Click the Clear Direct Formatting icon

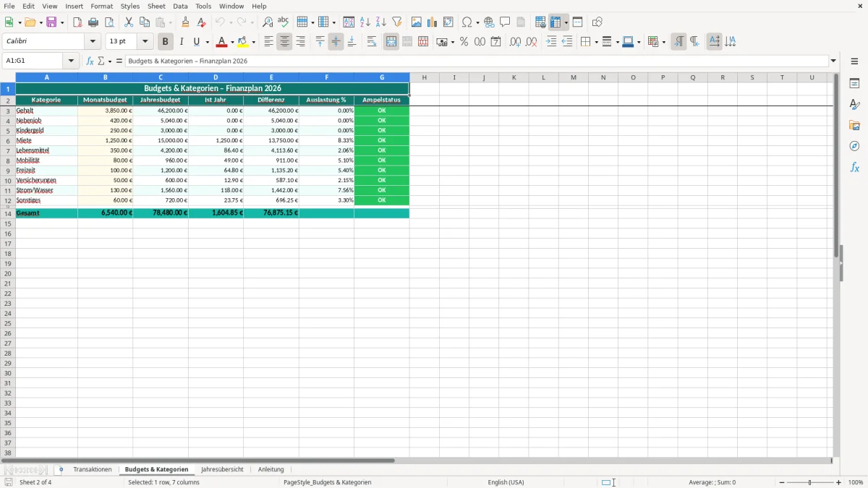pyautogui.click(x=202, y=22)
